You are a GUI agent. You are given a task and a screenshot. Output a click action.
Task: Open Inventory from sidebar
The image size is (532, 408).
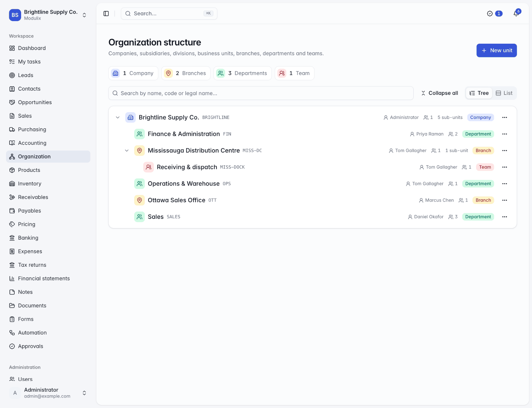48,183
